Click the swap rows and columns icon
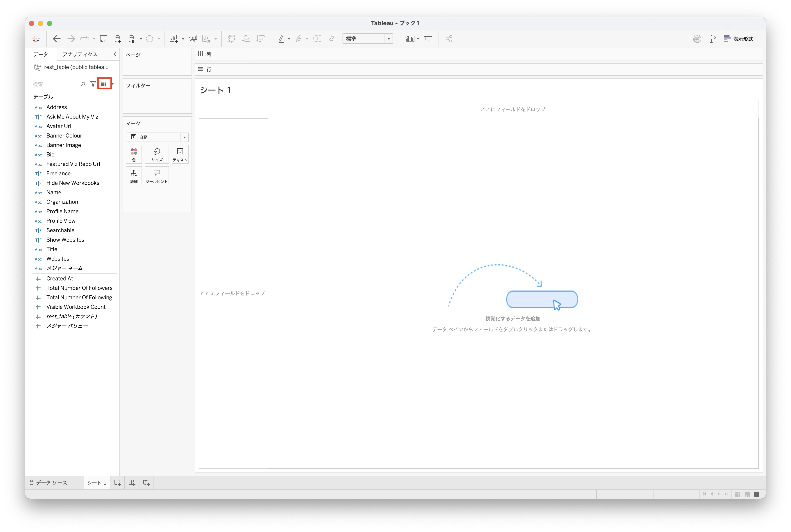Screen dimensions: 791x532 click(231, 39)
